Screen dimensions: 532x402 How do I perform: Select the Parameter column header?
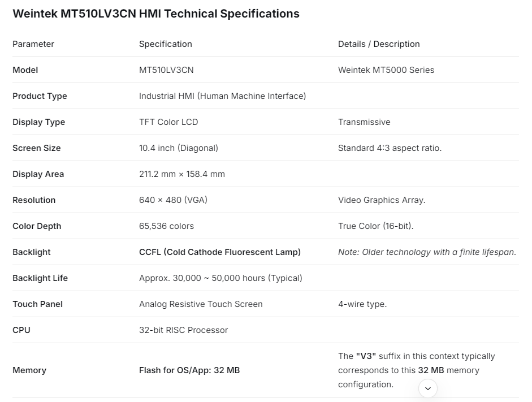pyautogui.click(x=33, y=44)
